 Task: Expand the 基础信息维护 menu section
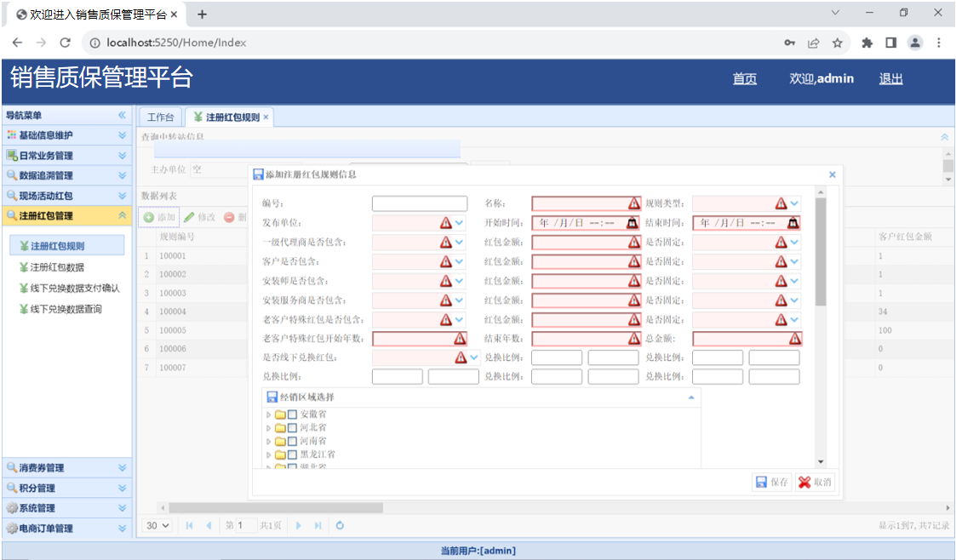pos(67,135)
